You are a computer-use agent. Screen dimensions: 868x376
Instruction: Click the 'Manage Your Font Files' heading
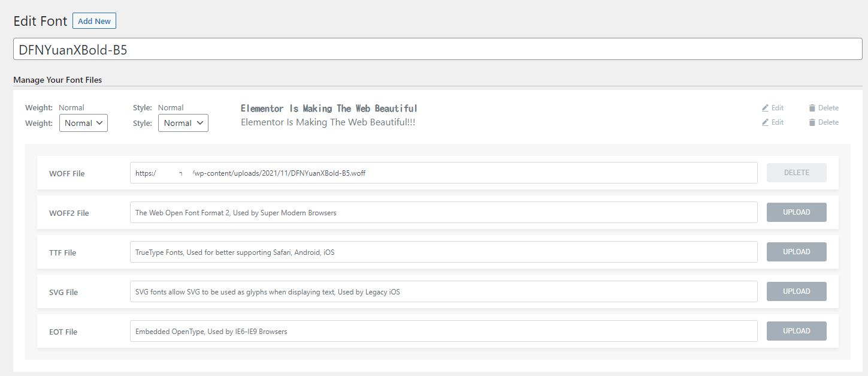tap(58, 80)
